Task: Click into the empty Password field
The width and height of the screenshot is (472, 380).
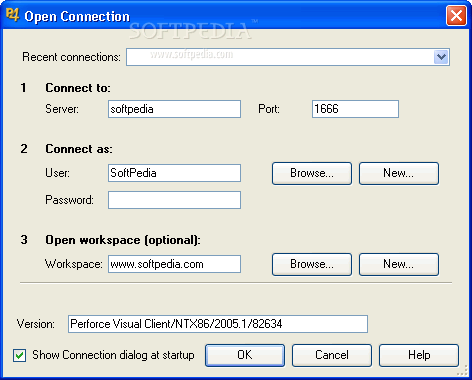Action: pyautogui.click(x=174, y=200)
